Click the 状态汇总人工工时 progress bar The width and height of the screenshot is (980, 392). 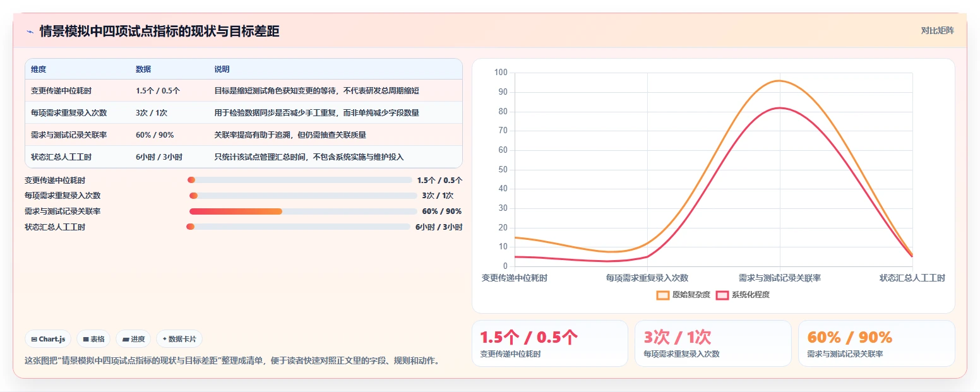(x=298, y=227)
